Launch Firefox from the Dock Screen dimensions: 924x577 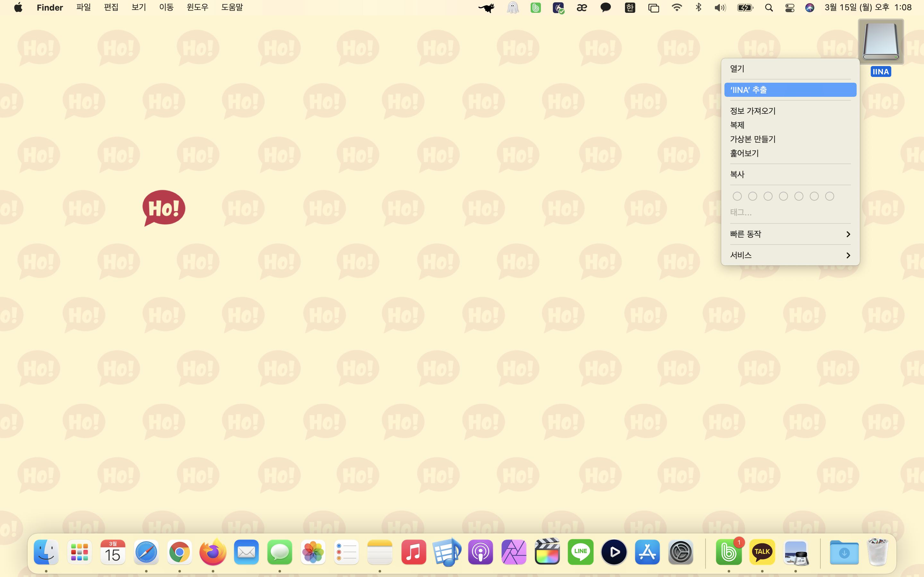(213, 552)
